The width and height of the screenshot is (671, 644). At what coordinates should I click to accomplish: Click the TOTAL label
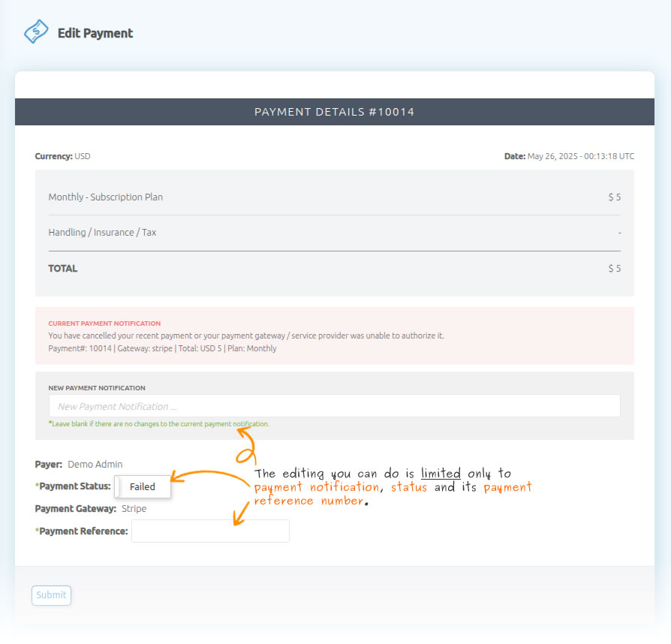63,268
